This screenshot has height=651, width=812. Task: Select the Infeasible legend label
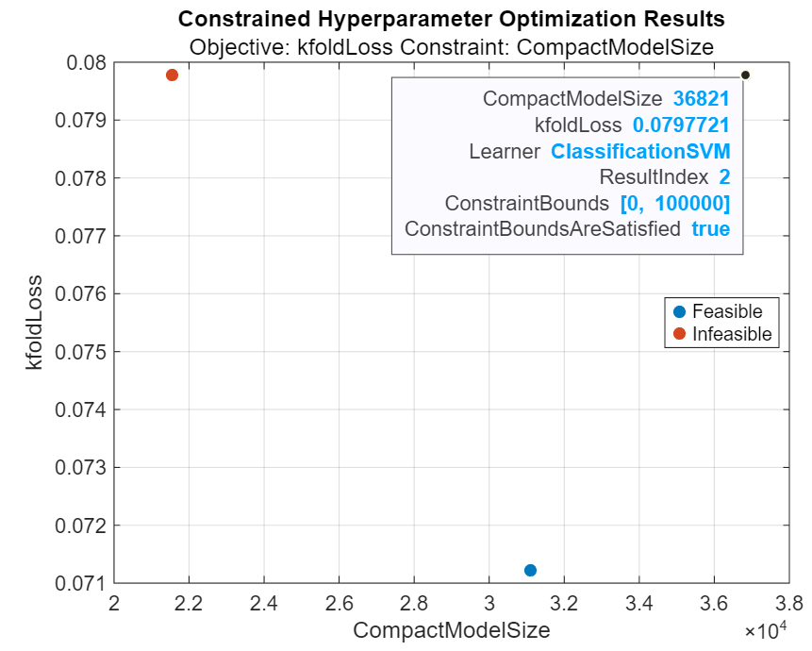(x=732, y=334)
